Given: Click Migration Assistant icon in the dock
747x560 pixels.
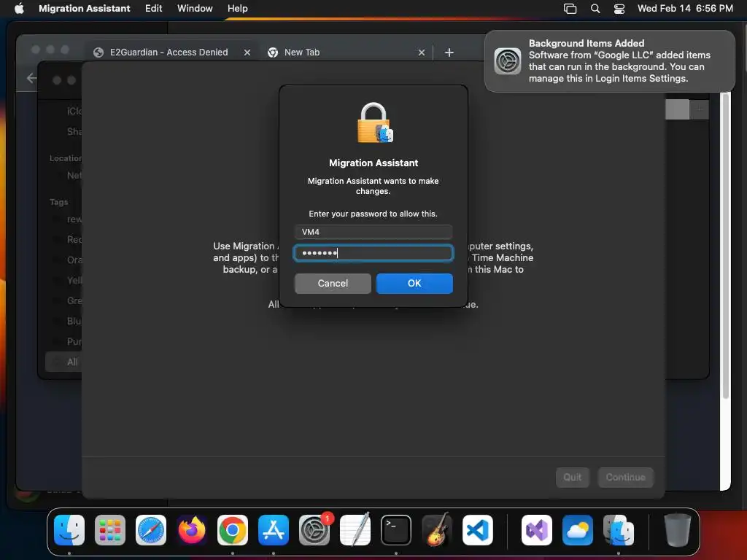Looking at the screenshot, I should point(619,530).
